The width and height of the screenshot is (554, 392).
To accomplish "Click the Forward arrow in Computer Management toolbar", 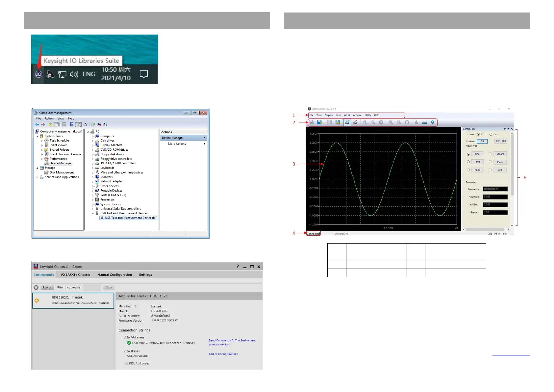I will pos(42,124).
